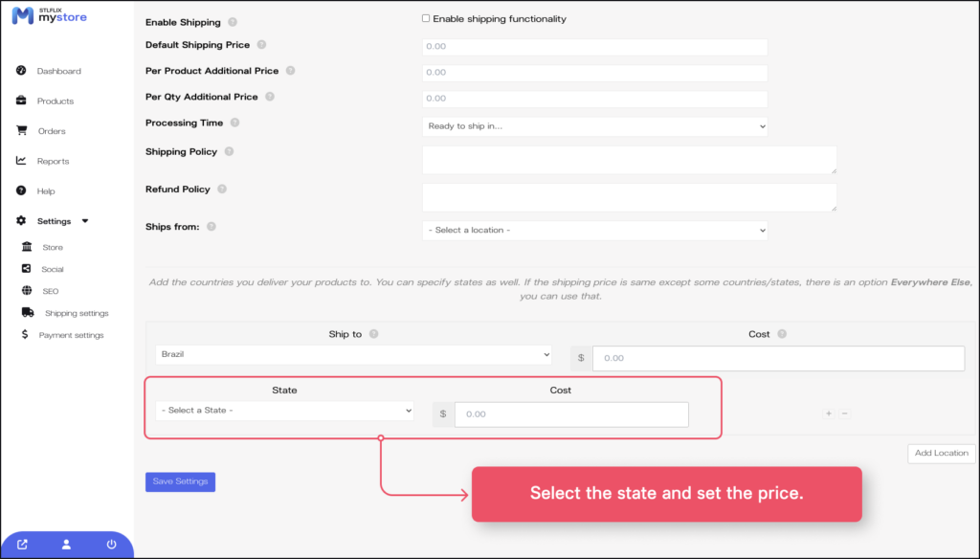Click the minus button to remove state row
Screen dimensions: 980x559
pyautogui.click(x=844, y=414)
